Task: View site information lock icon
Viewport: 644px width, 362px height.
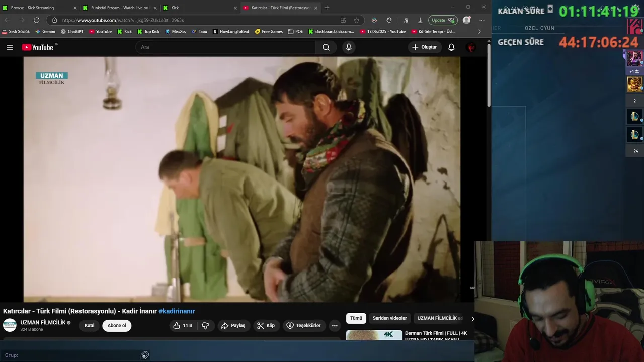Action: coord(55,20)
